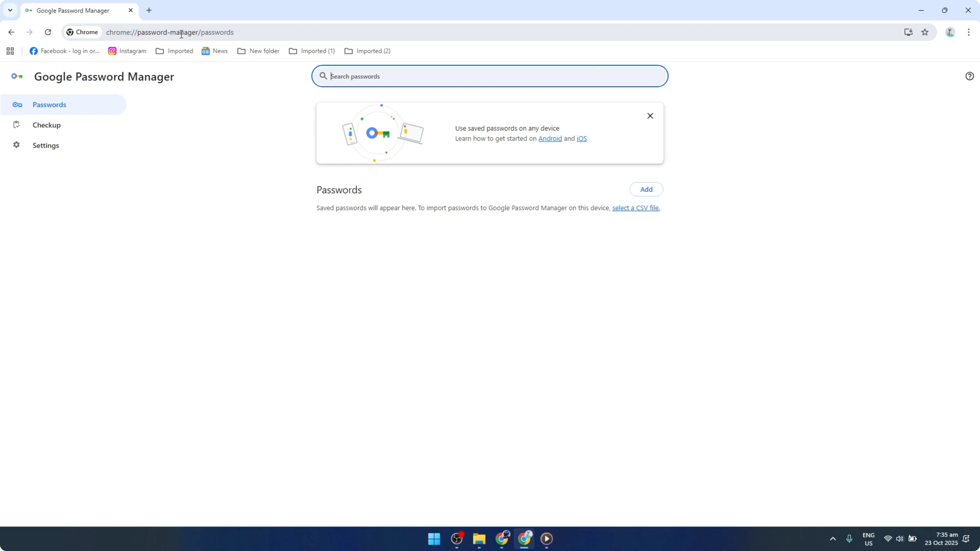Click the address bar URL
Screen dimensions: 980x551
(x=170, y=32)
